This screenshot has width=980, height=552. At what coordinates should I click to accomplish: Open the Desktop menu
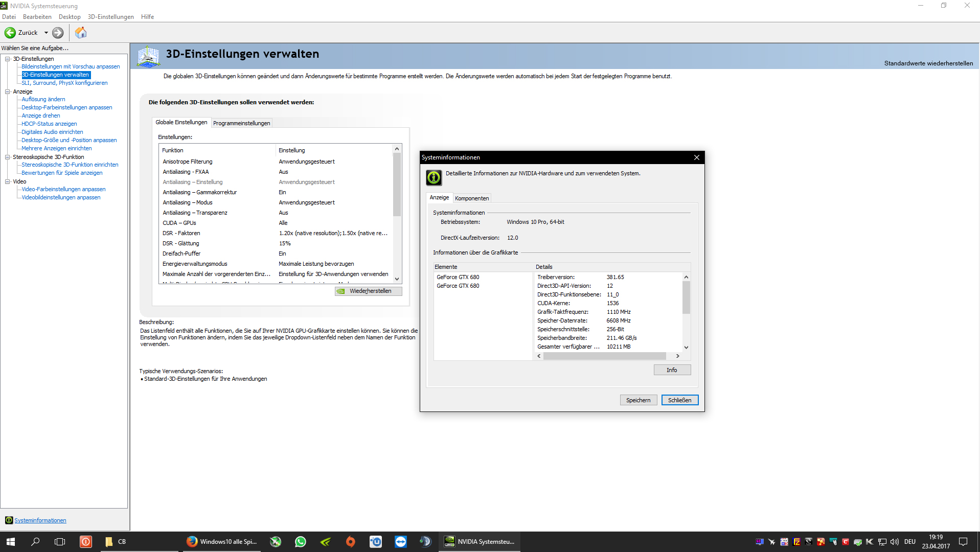[x=70, y=17]
